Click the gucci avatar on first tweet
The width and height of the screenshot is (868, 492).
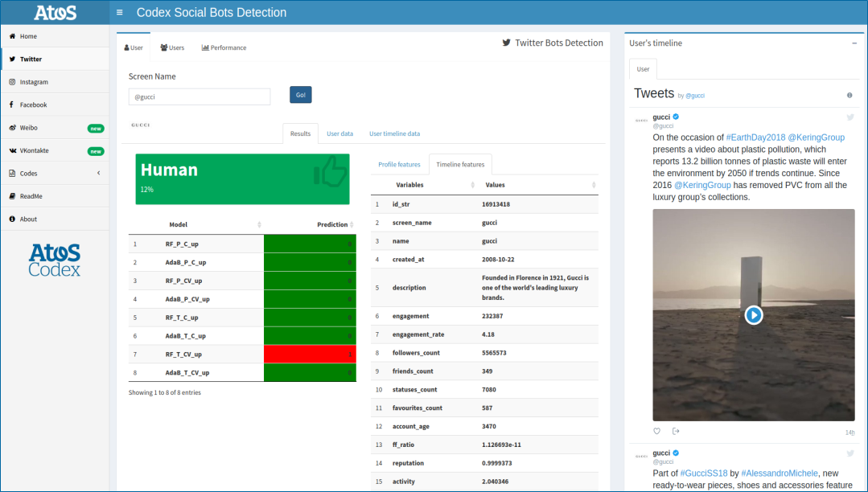pos(641,120)
